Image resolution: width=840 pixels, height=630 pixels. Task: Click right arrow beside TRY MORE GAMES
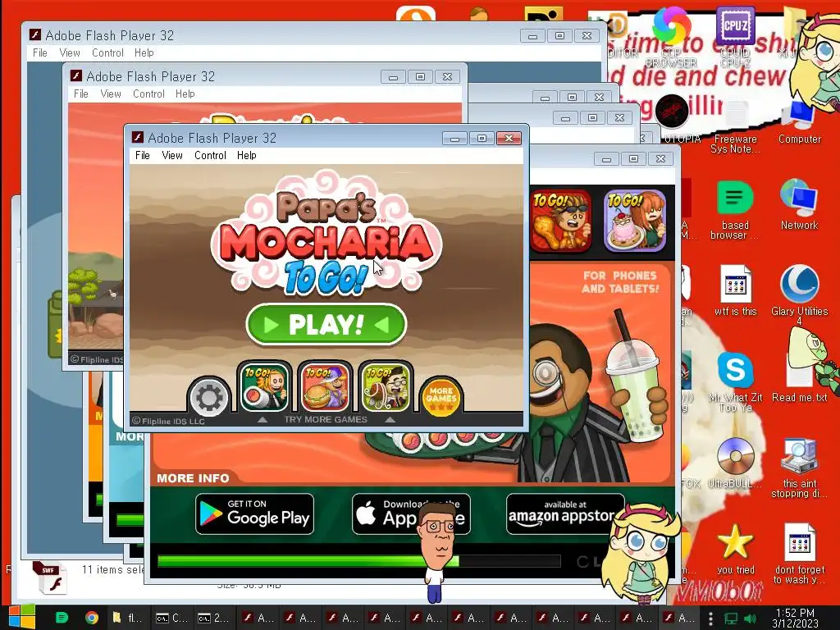click(x=390, y=419)
